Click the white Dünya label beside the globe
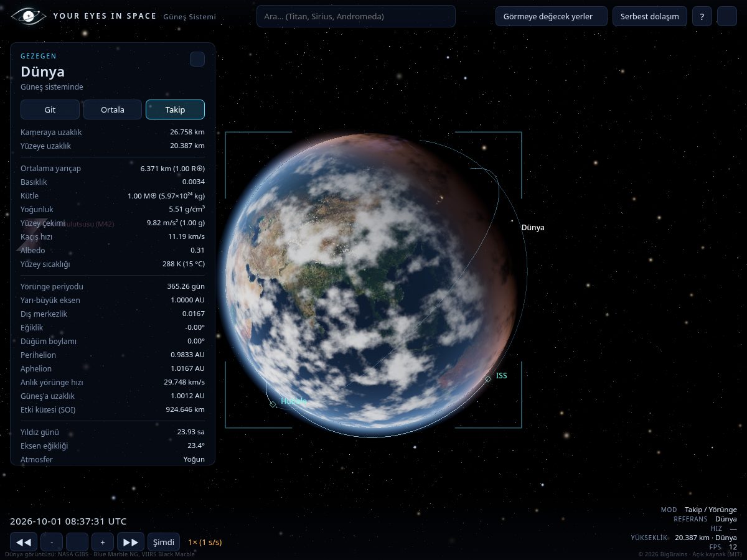This screenshot has width=747, height=560. click(533, 228)
